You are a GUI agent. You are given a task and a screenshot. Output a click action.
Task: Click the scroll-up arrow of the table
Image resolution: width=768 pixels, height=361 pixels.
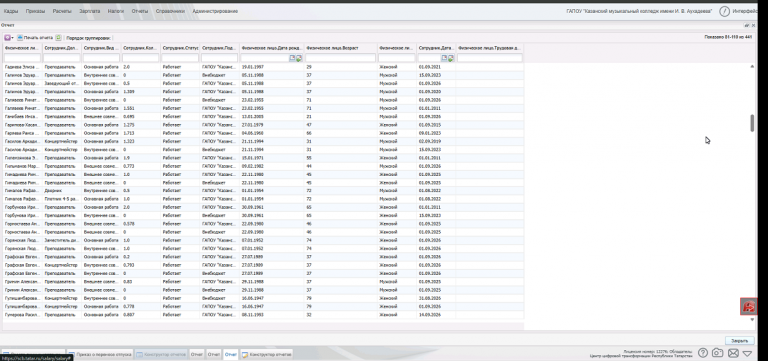click(752, 67)
